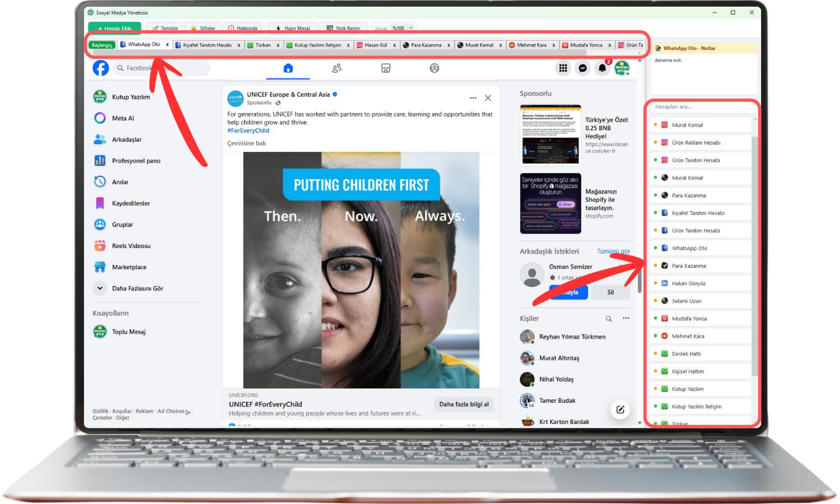This screenshot has width=840, height=504.
Task: Open the new message compose icon
Action: coord(620,409)
